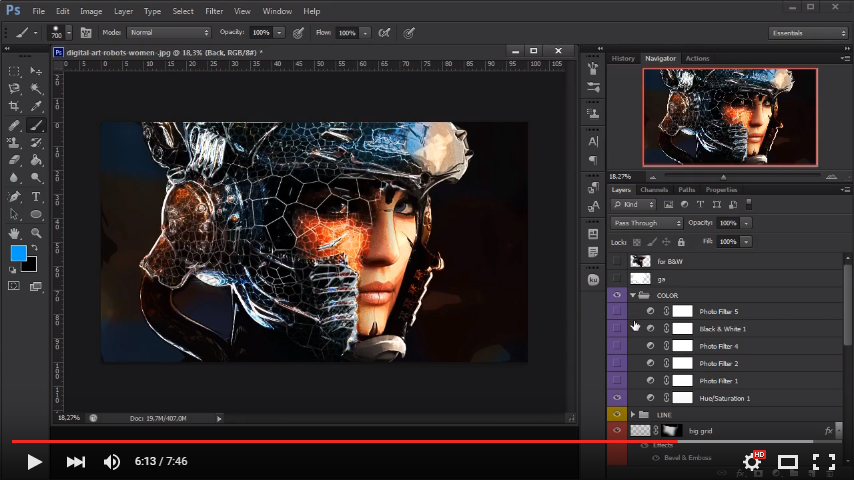Select the Horizontal Type tool
Viewport: 854px width, 480px height.
tap(36, 197)
